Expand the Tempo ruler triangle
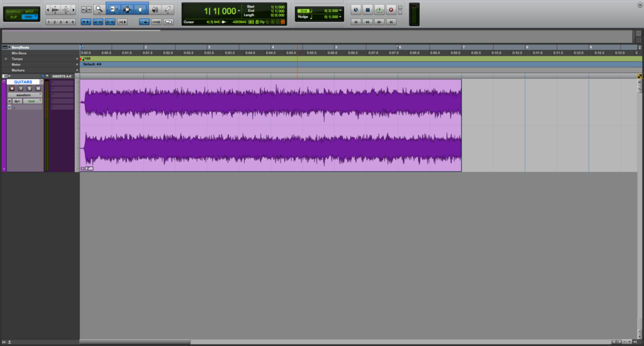This screenshot has width=644, height=346. coord(6,59)
